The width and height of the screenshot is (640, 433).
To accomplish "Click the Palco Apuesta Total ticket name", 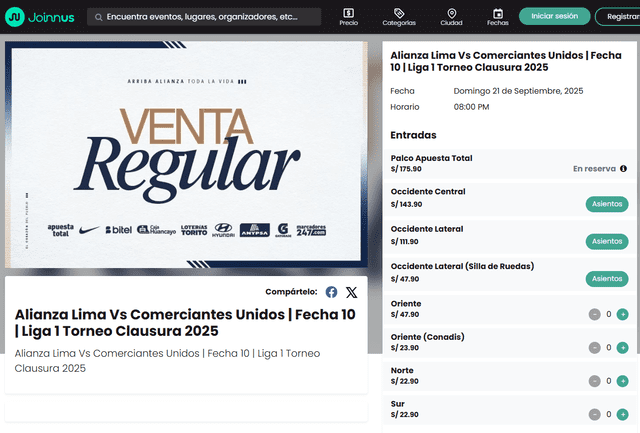I will [431, 158].
